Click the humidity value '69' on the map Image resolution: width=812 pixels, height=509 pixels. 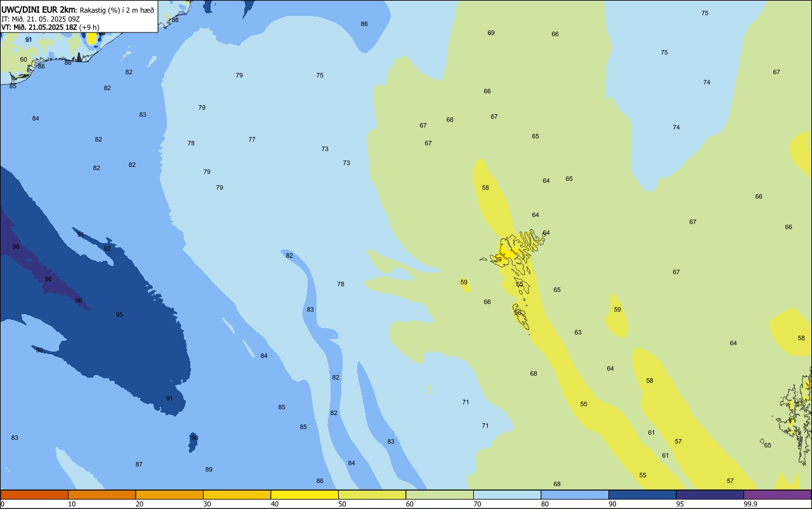[491, 32]
